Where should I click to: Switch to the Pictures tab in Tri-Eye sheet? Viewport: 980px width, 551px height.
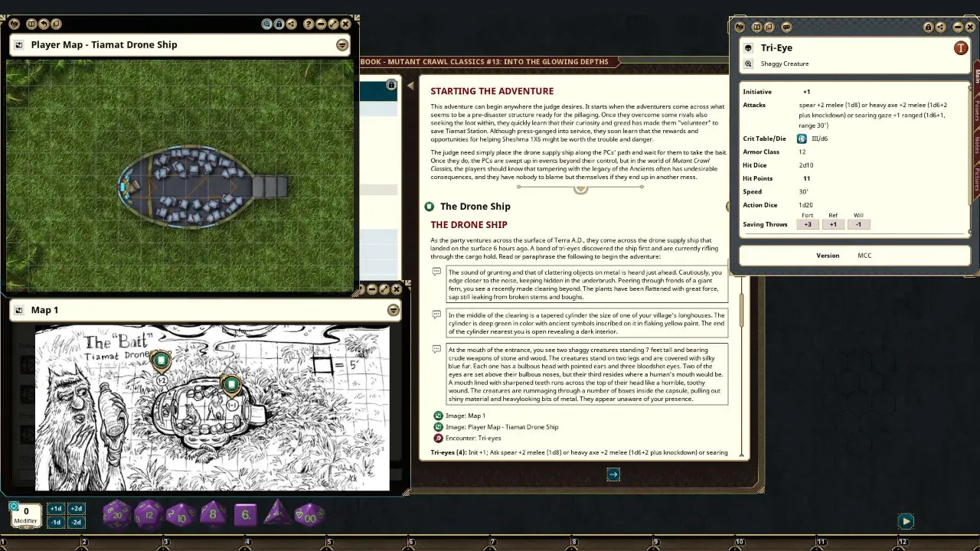977,179
